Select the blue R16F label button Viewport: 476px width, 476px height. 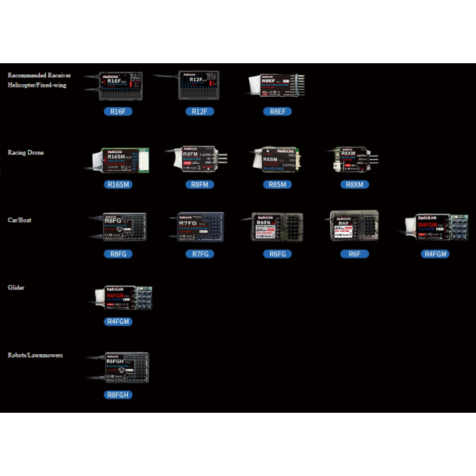click(119, 112)
